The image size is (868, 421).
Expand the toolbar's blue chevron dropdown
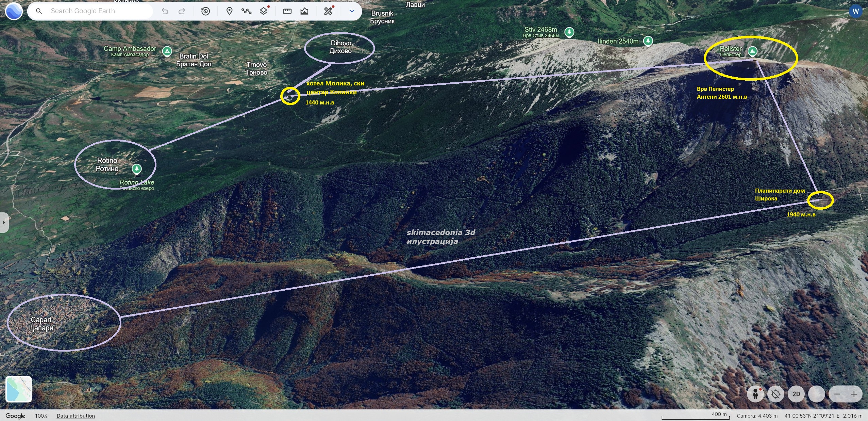point(352,11)
